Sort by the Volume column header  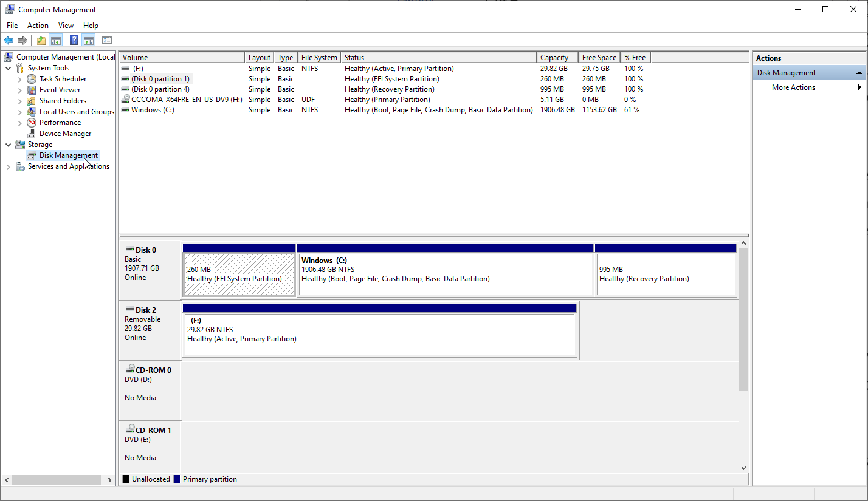(x=182, y=58)
